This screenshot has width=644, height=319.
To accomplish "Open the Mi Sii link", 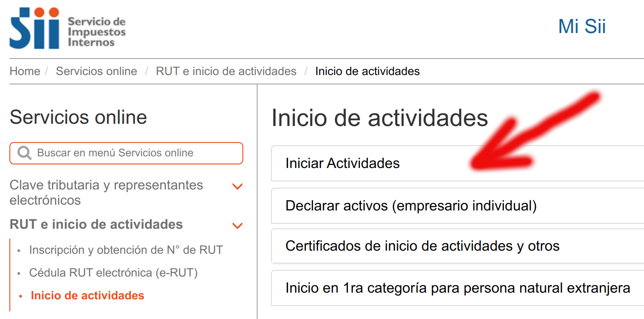I will (581, 27).
